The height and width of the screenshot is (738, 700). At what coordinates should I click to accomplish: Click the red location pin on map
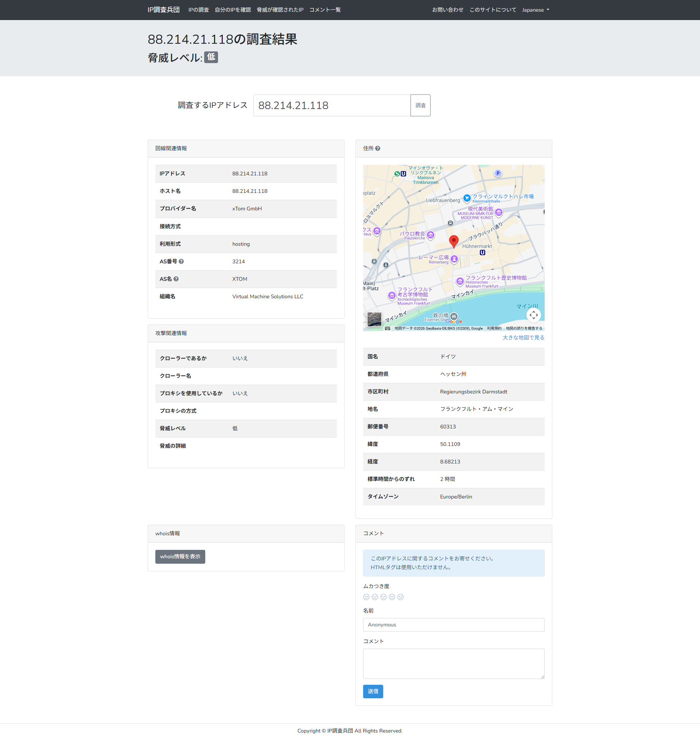point(454,241)
